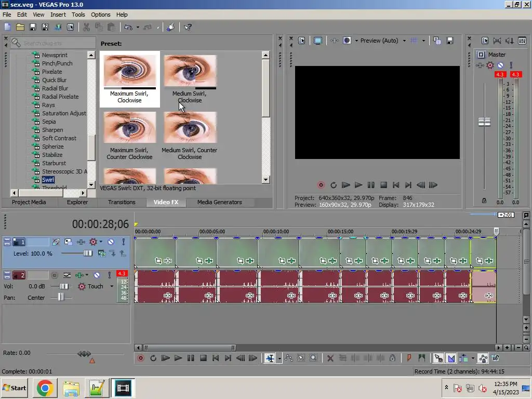Viewport: 532px width, 399px height.
Task: Cut selection using the scissors icon
Action: (x=87, y=27)
